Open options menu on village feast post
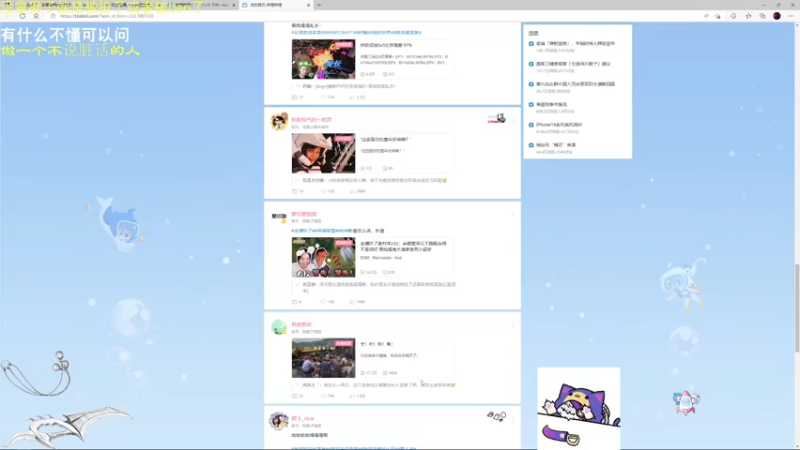 coord(513,325)
